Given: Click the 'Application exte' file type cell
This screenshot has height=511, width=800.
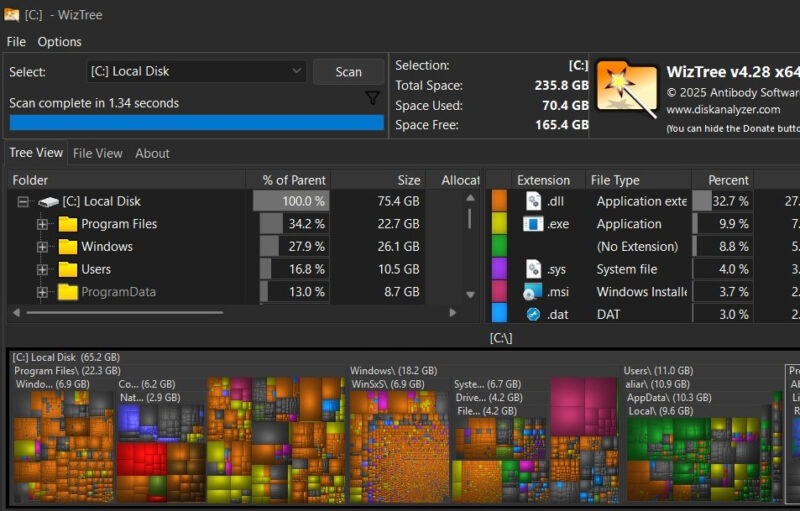Looking at the screenshot, I should (641, 201).
